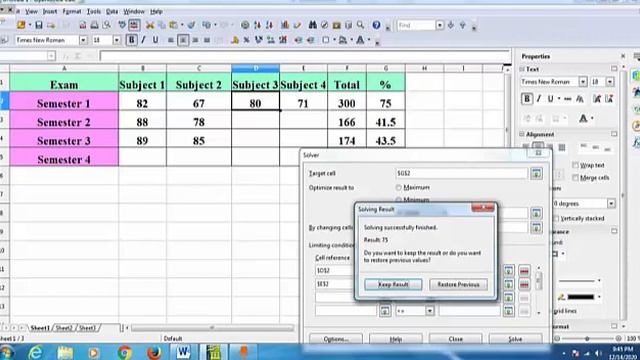Switch to the Sheet3 tab
640x360 pixels.
87,328
